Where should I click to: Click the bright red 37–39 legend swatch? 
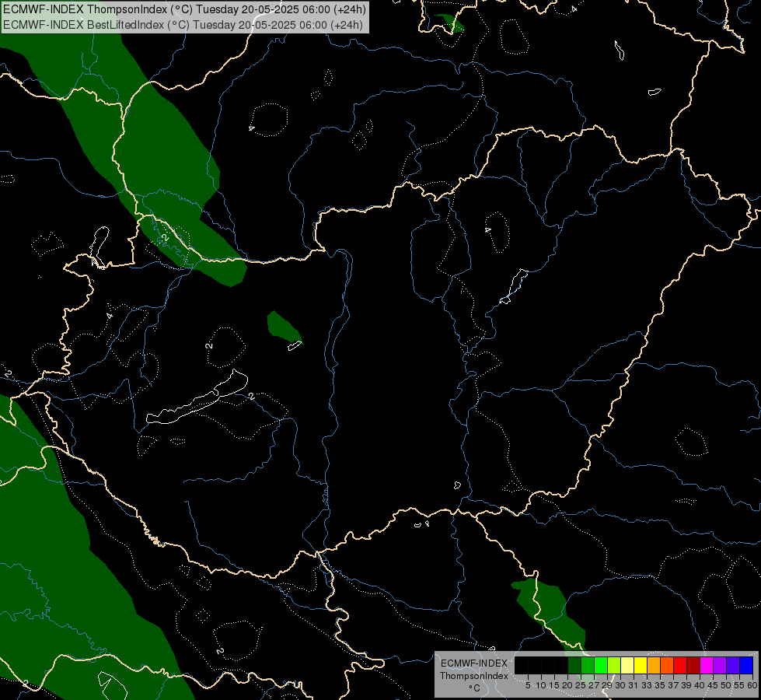[x=680, y=665]
